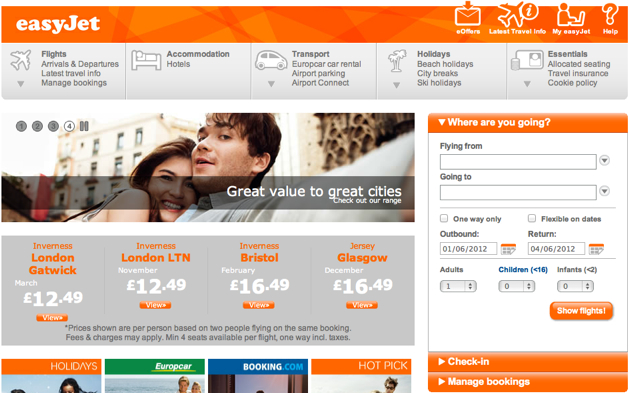Go to banner slide 3

(x=53, y=126)
